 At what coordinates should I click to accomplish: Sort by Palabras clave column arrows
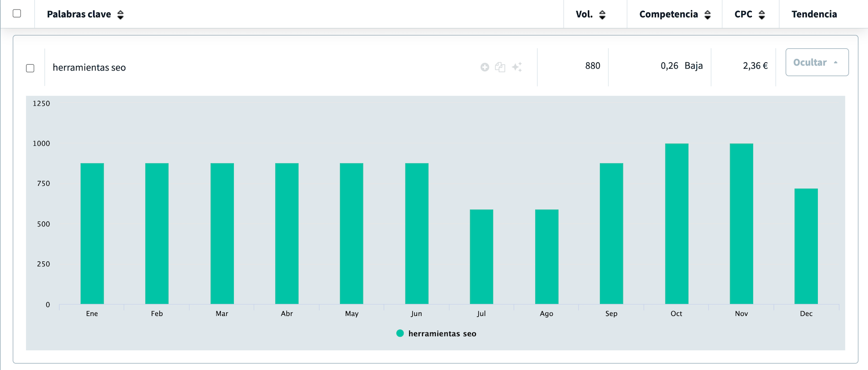(x=121, y=14)
